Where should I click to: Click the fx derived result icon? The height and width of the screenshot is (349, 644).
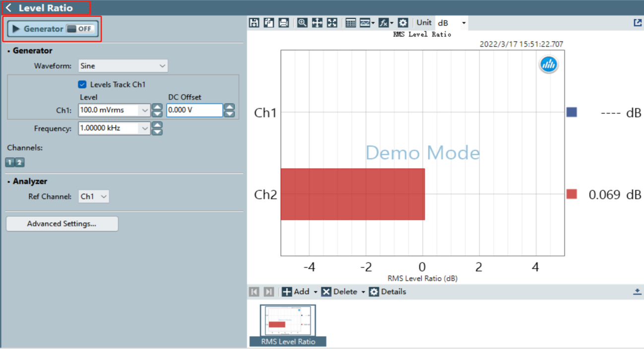383,23
